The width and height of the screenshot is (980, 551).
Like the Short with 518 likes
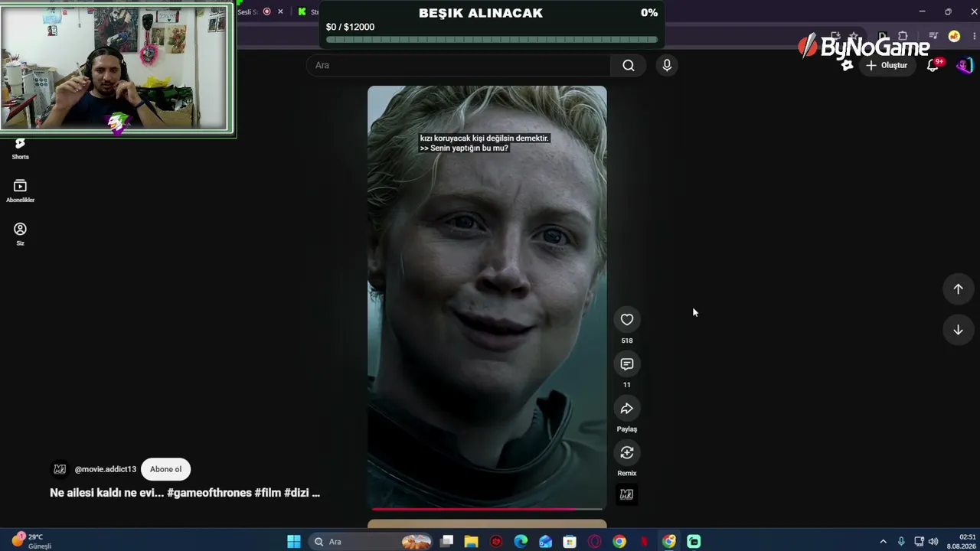tap(627, 320)
